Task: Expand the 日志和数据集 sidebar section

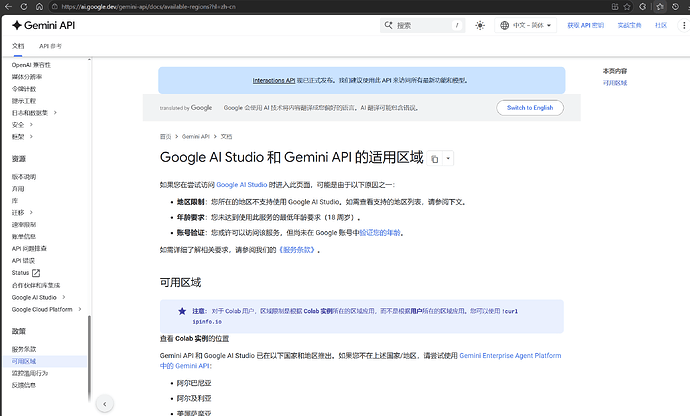Action: click(x=55, y=113)
